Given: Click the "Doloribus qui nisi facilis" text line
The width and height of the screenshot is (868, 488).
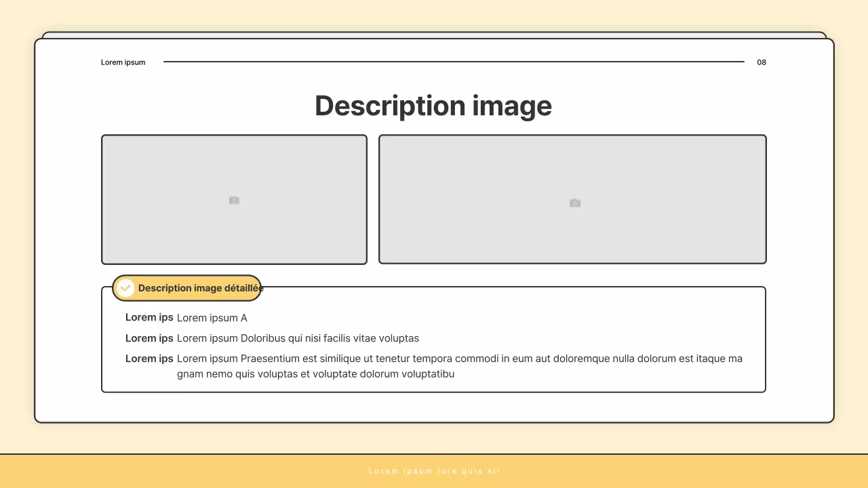Looking at the screenshot, I should click(298, 338).
